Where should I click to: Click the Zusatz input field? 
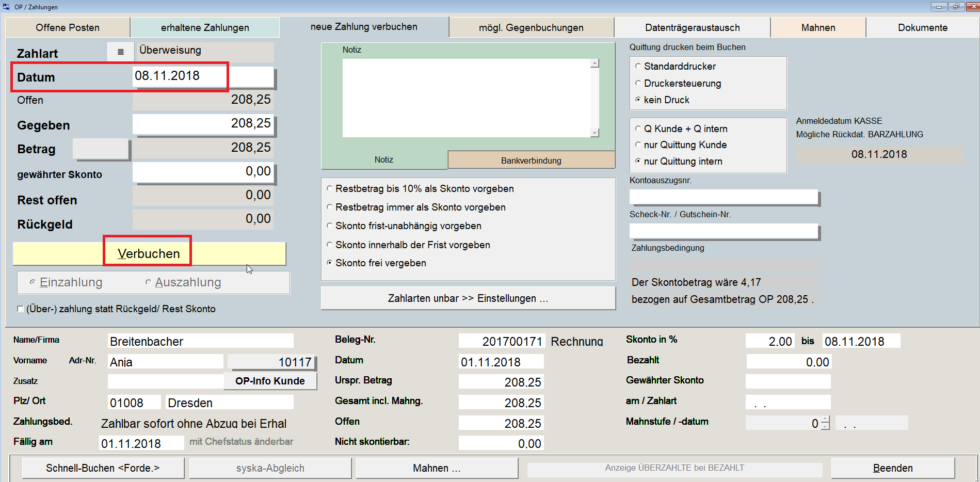pyautogui.click(x=166, y=381)
